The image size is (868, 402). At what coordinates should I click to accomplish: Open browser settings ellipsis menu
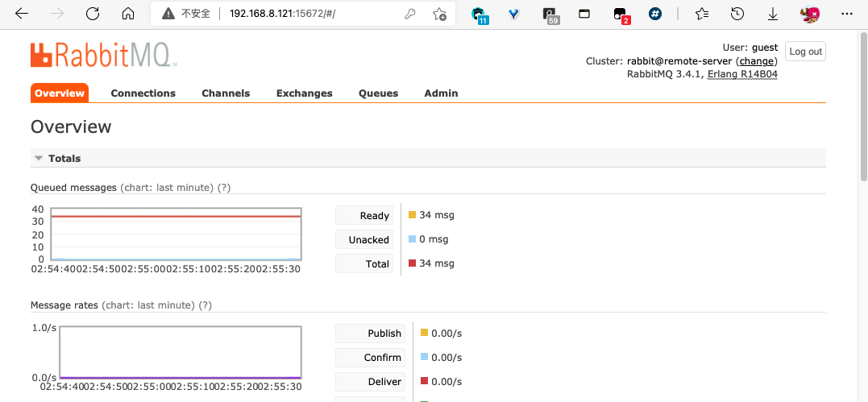coord(847,14)
